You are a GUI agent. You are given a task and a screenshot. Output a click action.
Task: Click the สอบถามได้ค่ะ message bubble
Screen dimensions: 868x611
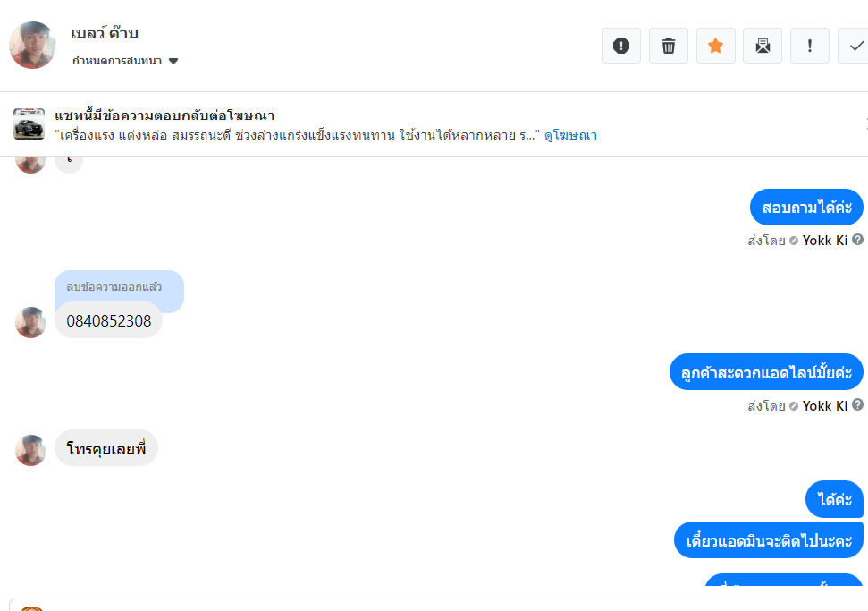point(805,208)
